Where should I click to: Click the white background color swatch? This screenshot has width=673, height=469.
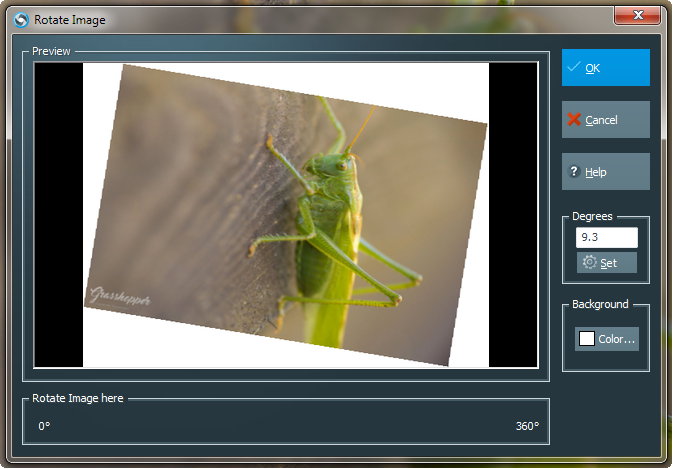587,339
